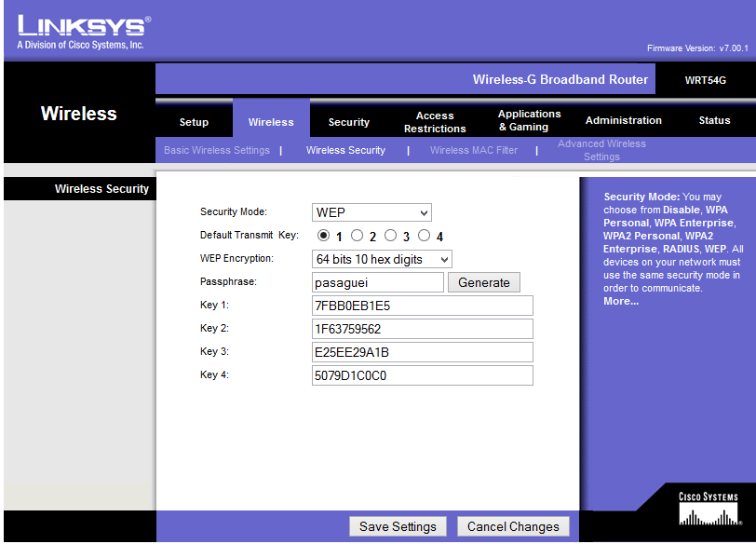This screenshot has height=544, width=756.
Task: Change encryption to 64 bits 10 hex digits
Action: point(382,258)
